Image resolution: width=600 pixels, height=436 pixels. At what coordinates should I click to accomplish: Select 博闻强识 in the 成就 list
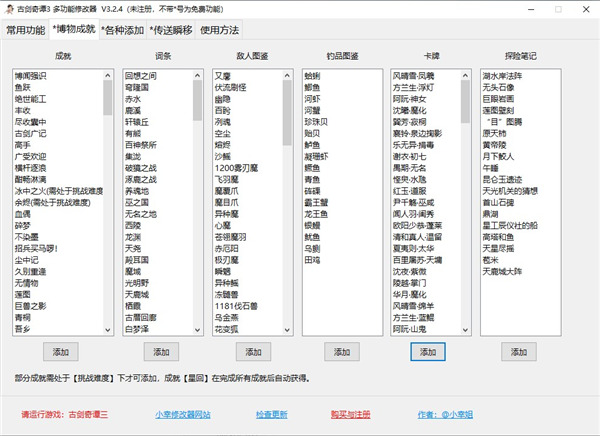[x=31, y=76]
